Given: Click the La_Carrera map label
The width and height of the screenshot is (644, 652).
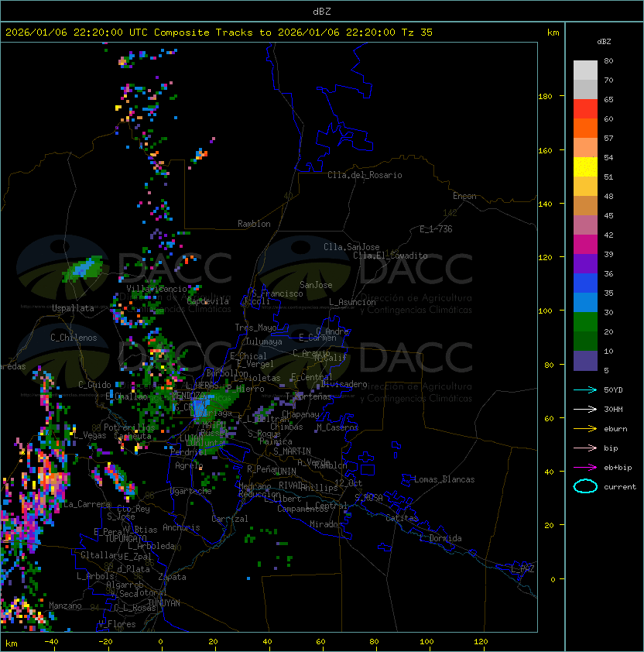Looking at the screenshot, I should click(x=87, y=504).
